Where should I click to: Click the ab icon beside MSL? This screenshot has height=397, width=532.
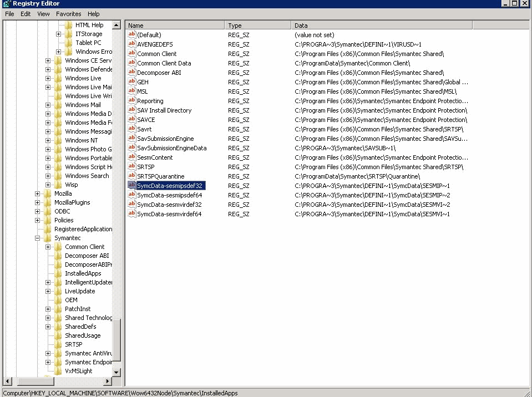point(131,91)
